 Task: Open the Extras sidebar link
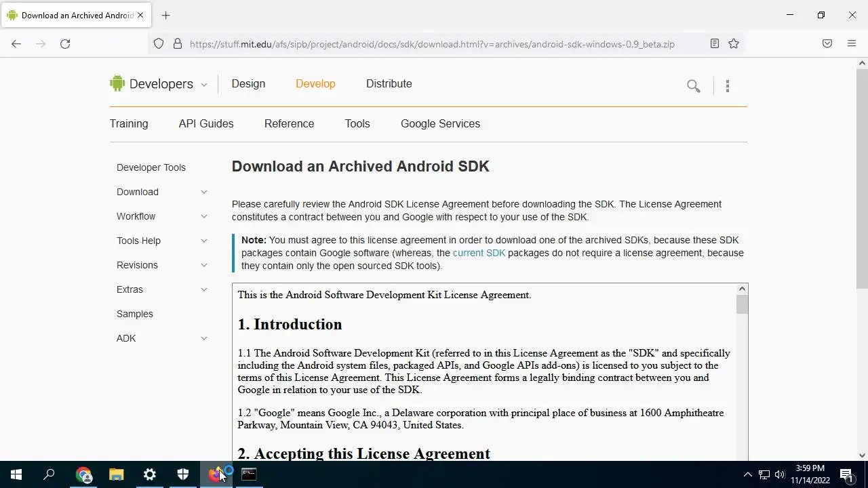130,289
